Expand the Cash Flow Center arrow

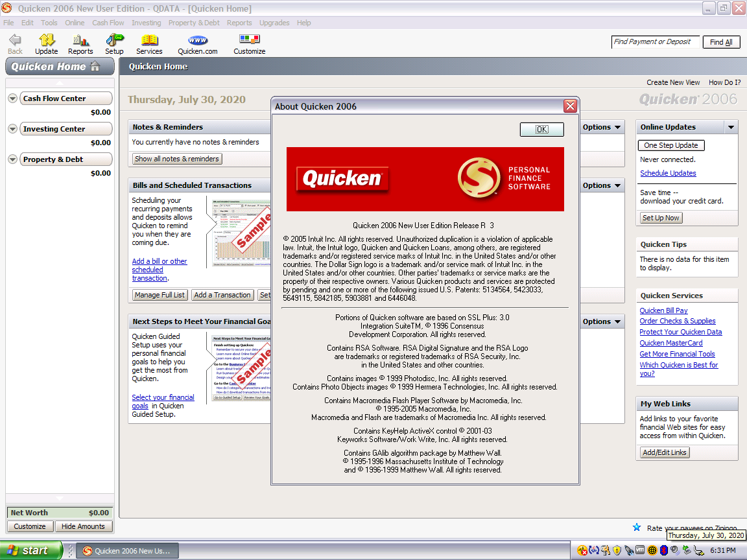[x=13, y=99]
